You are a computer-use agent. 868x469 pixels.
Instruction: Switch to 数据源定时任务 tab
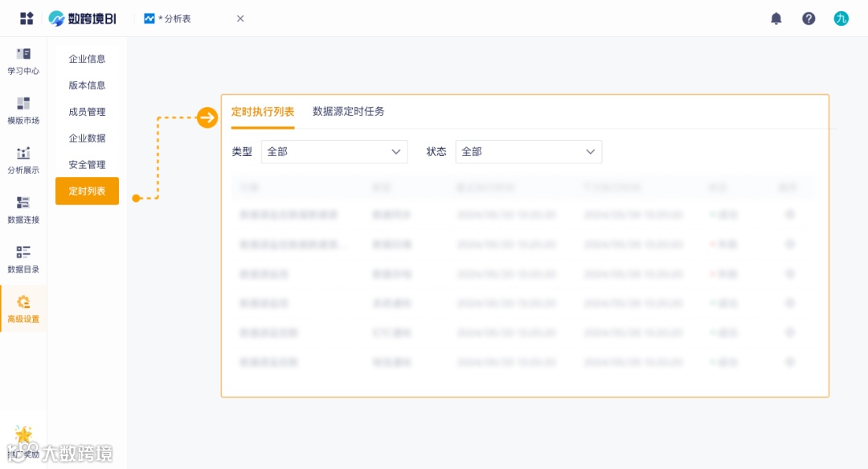click(348, 112)
